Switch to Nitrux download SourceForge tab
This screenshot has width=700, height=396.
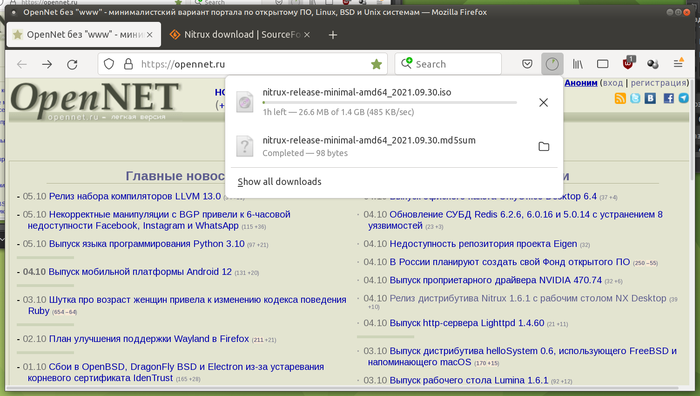coord(240,34)
